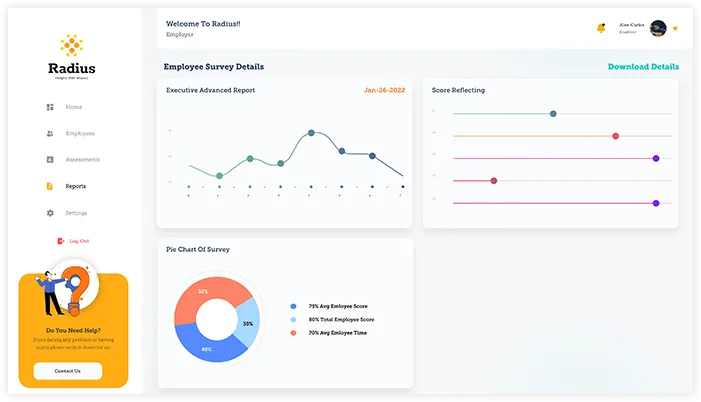
Task: Click the red handle on second score slider
Action: click(x=616, y=136)
